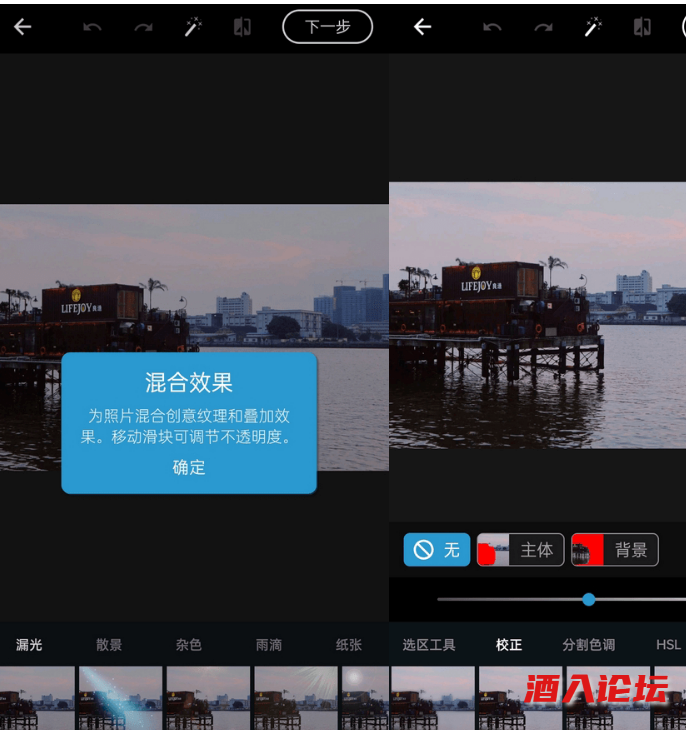686x730 pixels.
Task: Select 主体 subject mask option
Action: coord(521,550)
